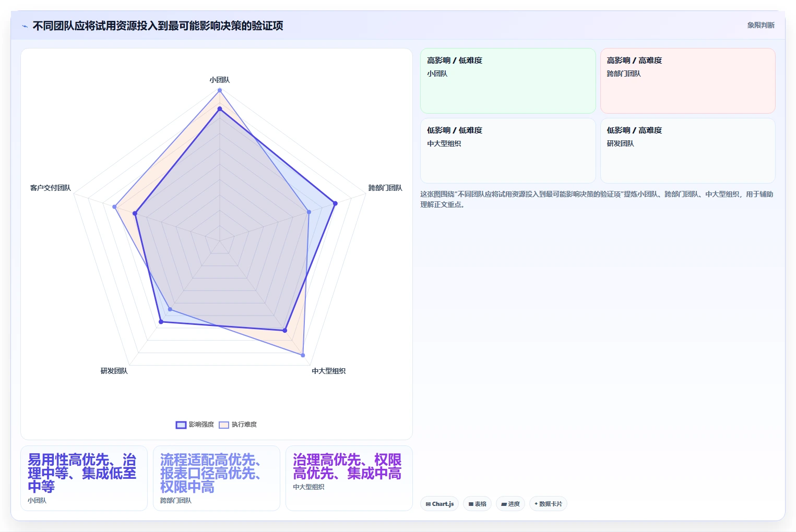Image resolution: width=796 pixels, height=532 pixels.
Task: Click the 影响强度 data point on 跨部门团队 axis
Action: (335, 203)
